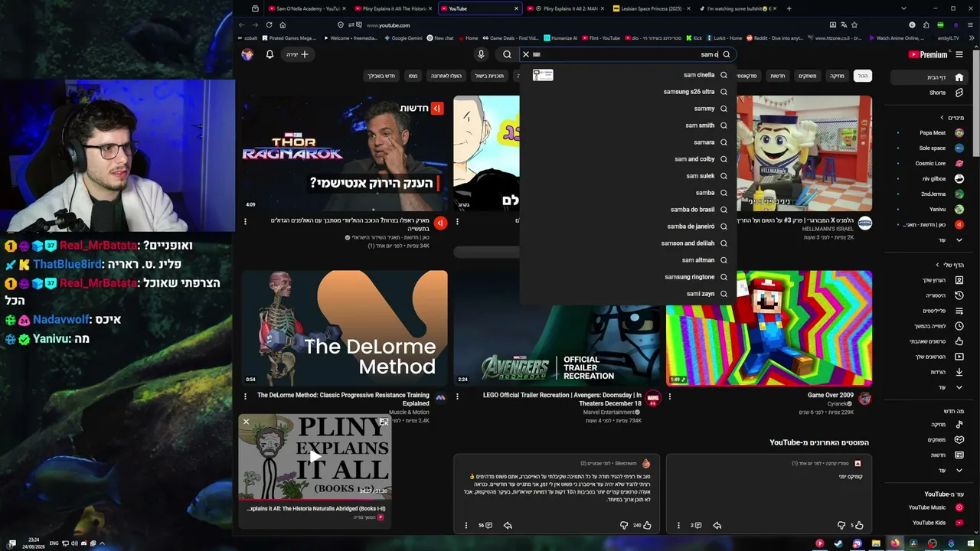
Task: Open the three-dot menu for LEGO Official Trailer Recreation
Action: coord(457,396)
